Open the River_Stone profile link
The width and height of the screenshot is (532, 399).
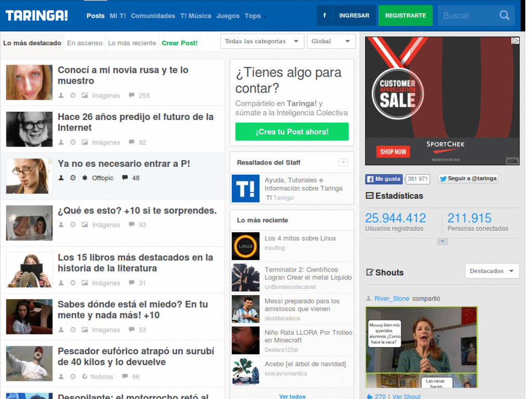click(392, 299)
